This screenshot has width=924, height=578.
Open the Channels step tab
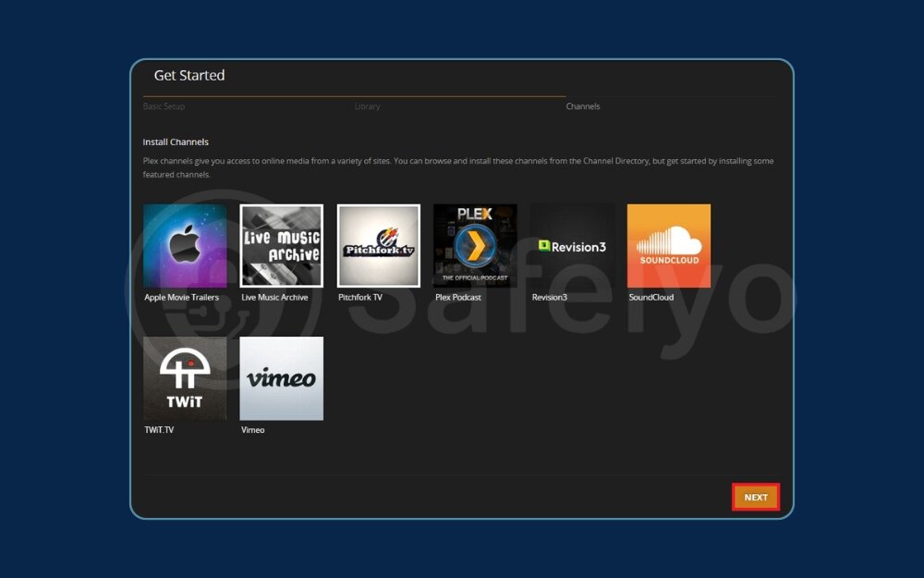coord(583,106)
